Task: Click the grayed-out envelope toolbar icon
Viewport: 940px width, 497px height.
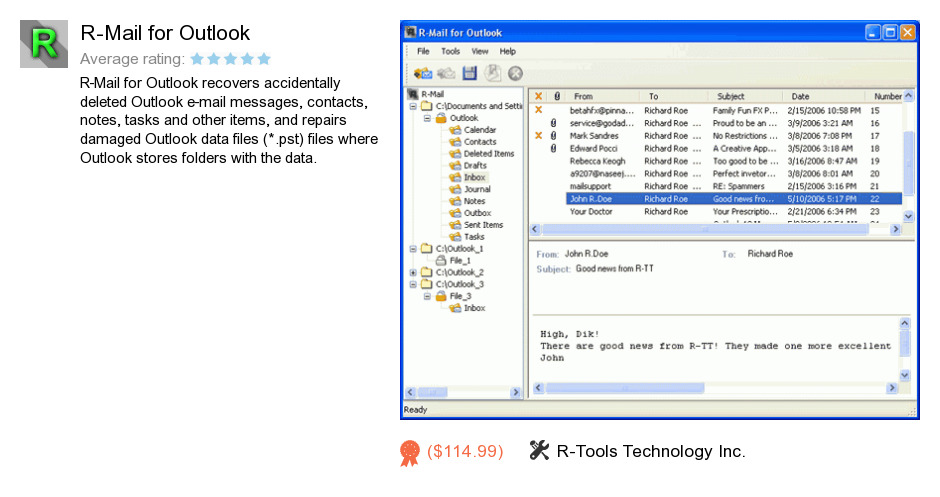Action: (x=446, y=73)
